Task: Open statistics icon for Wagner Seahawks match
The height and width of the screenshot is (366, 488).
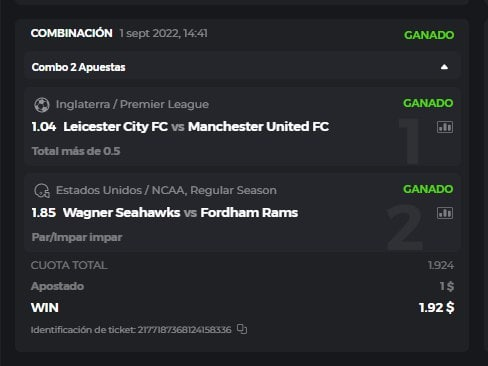Action: pyautogui.click(x=445, y=213)
